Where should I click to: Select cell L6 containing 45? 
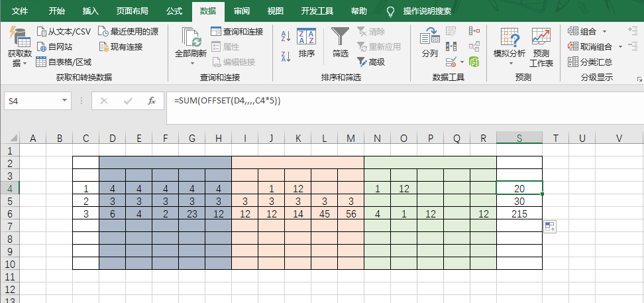(325, 213)
